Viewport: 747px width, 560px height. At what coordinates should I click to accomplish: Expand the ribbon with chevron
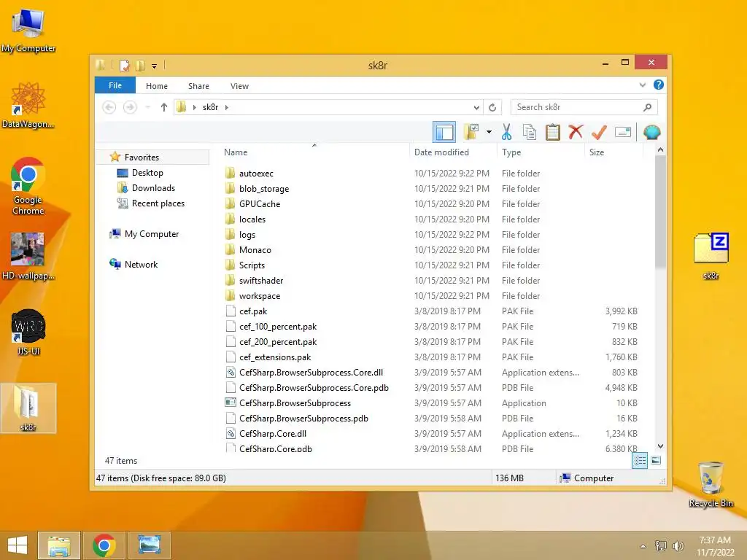(642, 85)
